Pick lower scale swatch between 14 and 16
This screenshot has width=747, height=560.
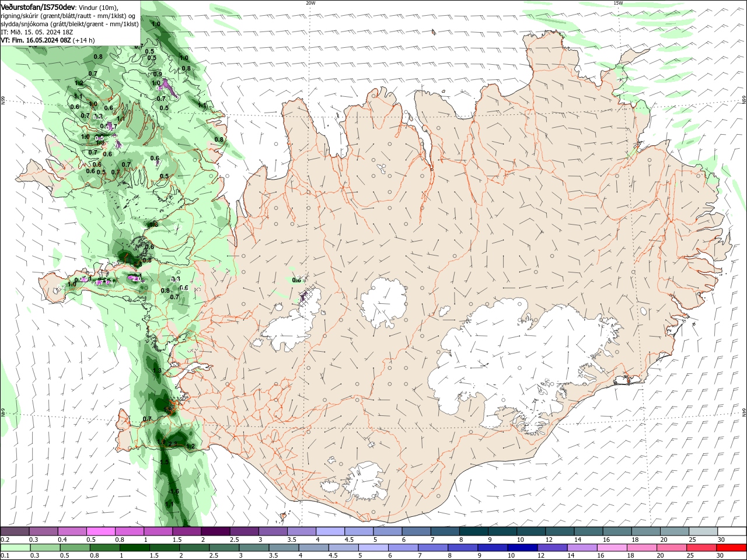tap(582, 548)
